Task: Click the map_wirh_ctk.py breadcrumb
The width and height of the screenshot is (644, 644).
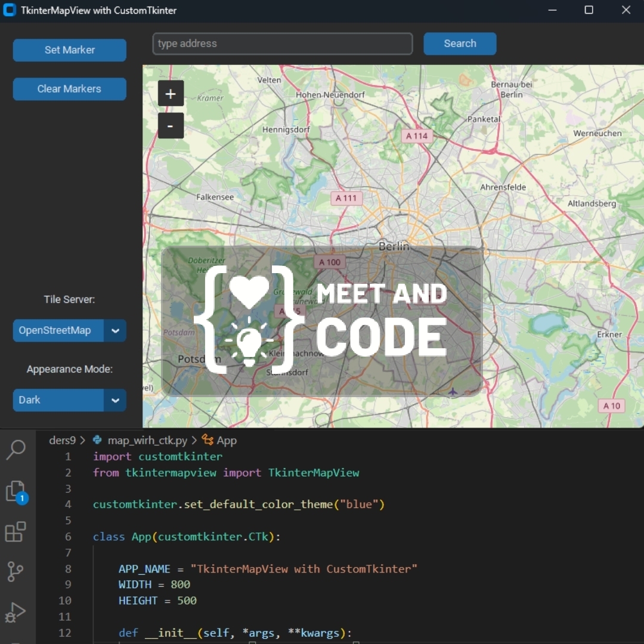Action: (147, 440)
